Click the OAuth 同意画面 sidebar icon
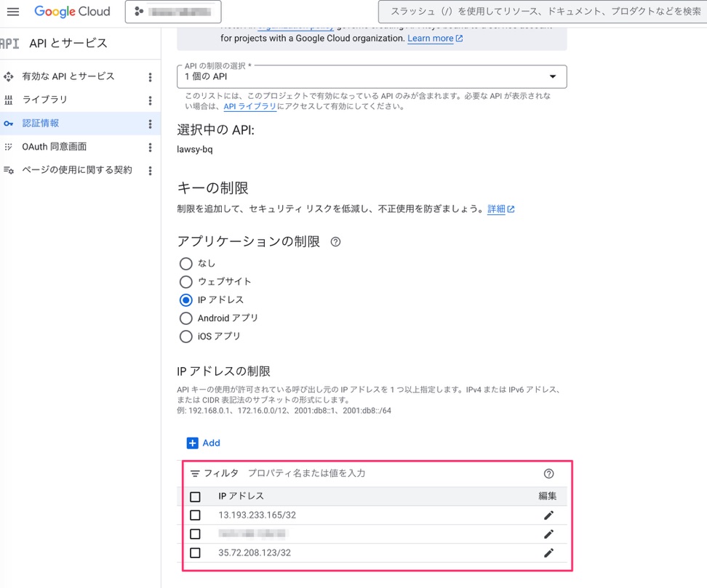707x588 pixels. coord(8,147)
